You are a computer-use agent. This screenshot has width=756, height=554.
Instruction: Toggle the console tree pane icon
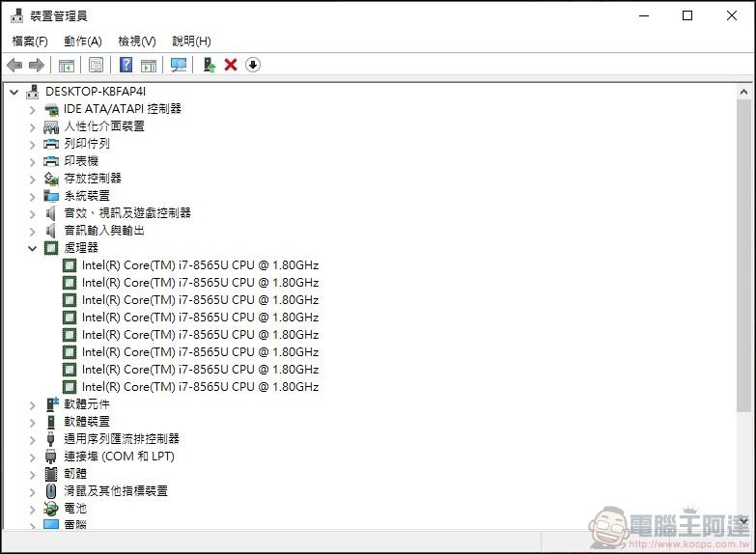coord(67,65)
